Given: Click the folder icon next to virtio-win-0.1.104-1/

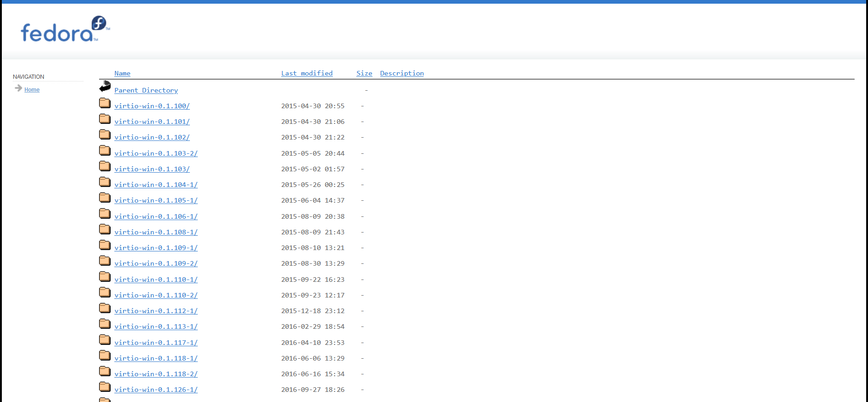Looking at the screenshot, I should tap(105, 182).
